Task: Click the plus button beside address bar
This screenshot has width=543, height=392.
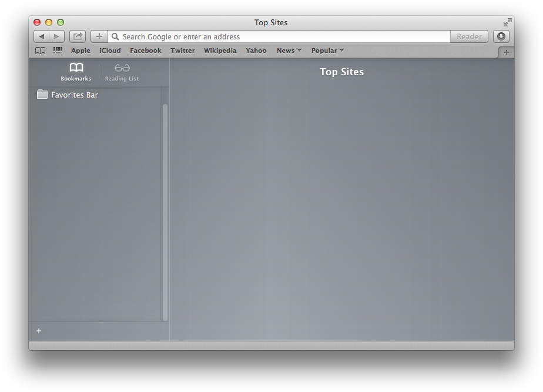Action: coord(99,36)
